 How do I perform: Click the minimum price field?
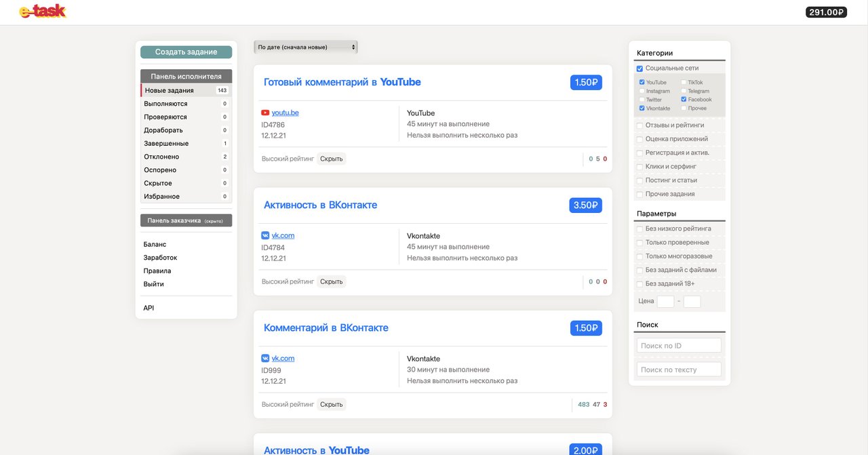665,301
